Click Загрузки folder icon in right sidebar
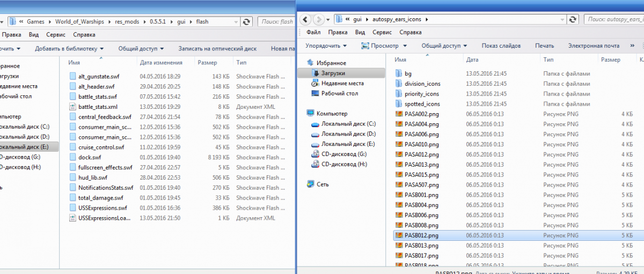Viewport: 644px width, 274px height. coord(316,73)
